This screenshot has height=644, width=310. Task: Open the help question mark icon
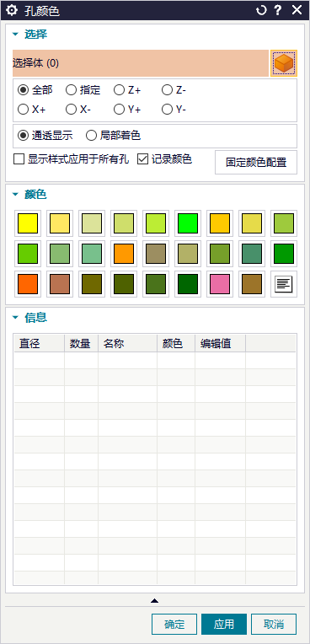[x=278, y=10]
